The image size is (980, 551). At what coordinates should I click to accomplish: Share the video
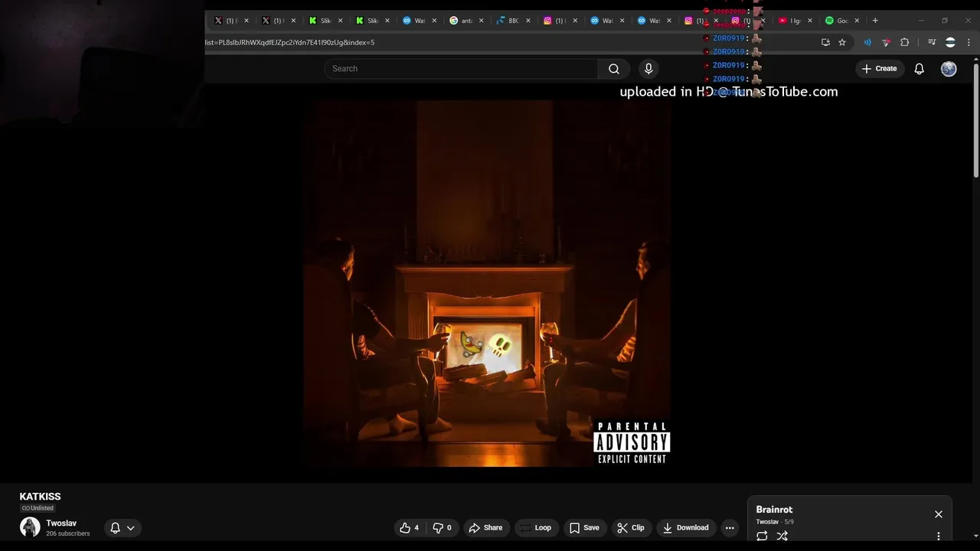point(485,527)
